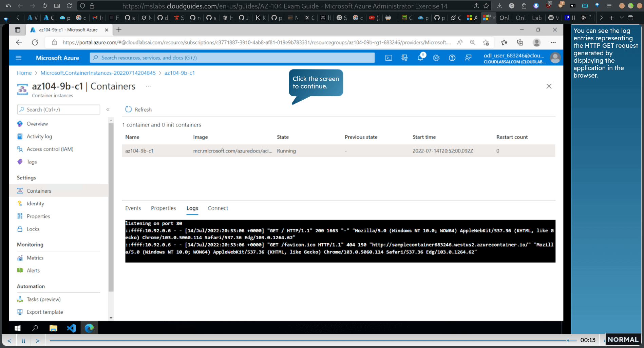Click the Running state cell
644x348 pixels.
286,151
